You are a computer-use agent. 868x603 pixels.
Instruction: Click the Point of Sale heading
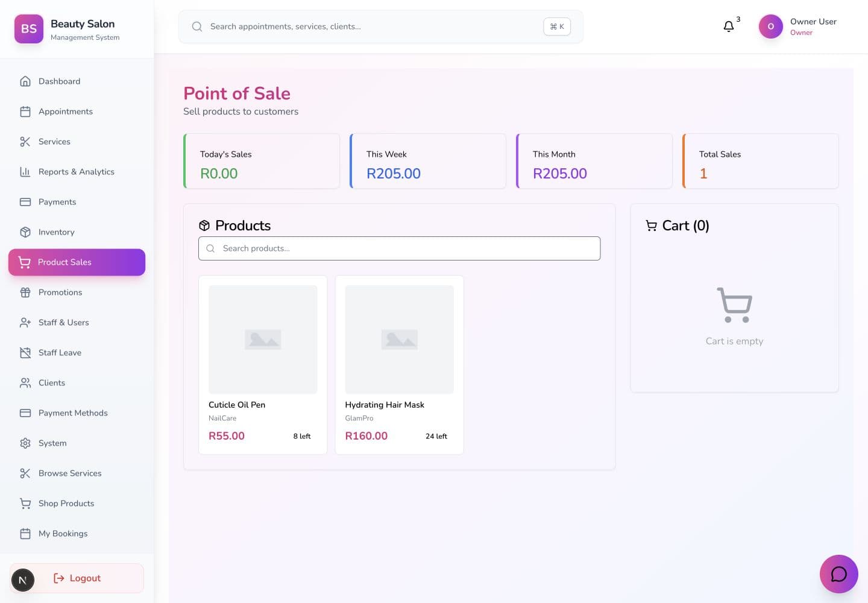[x=237, y=93]
